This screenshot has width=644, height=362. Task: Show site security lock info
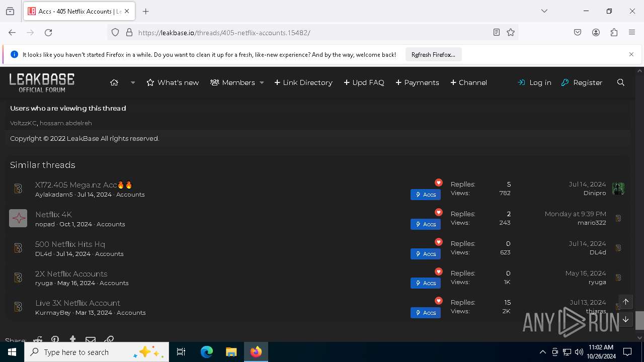click(129, 32)
